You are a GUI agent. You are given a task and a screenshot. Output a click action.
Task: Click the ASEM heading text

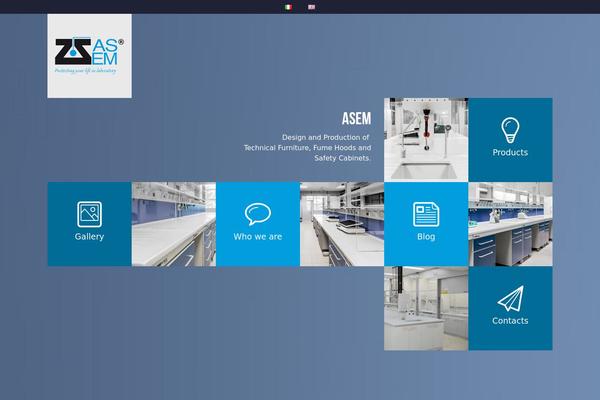coord(356,119)
